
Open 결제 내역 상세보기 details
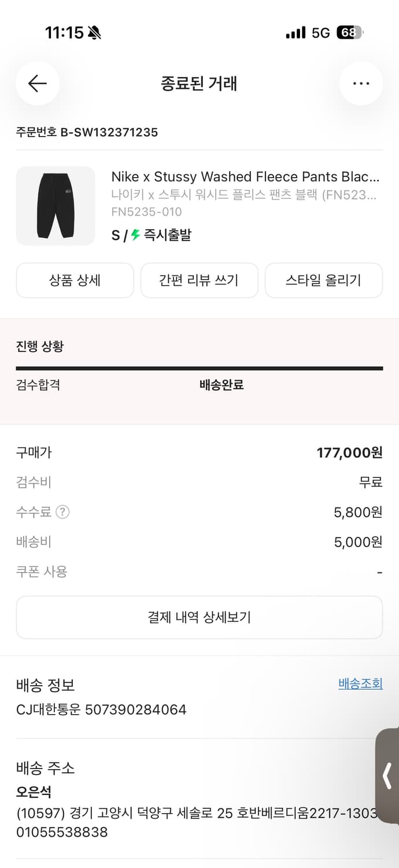coord(199,617)
